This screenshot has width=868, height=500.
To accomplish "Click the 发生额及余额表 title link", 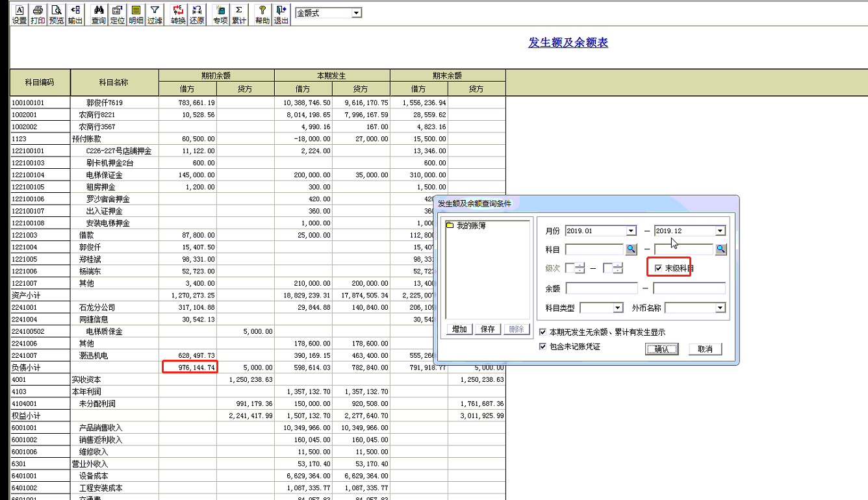I will (568, 43).
